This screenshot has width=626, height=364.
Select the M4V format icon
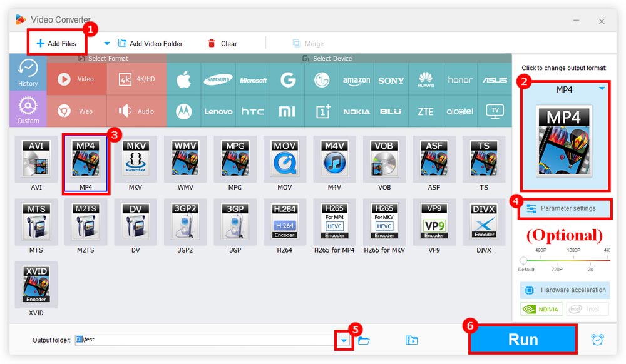[334, 159]
